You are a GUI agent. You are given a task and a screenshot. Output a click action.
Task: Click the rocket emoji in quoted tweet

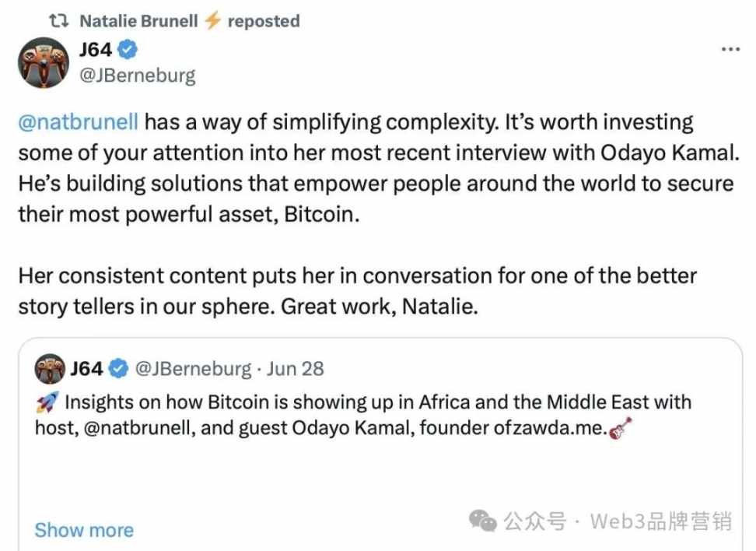pyautogui.click(x=47, y=402)
